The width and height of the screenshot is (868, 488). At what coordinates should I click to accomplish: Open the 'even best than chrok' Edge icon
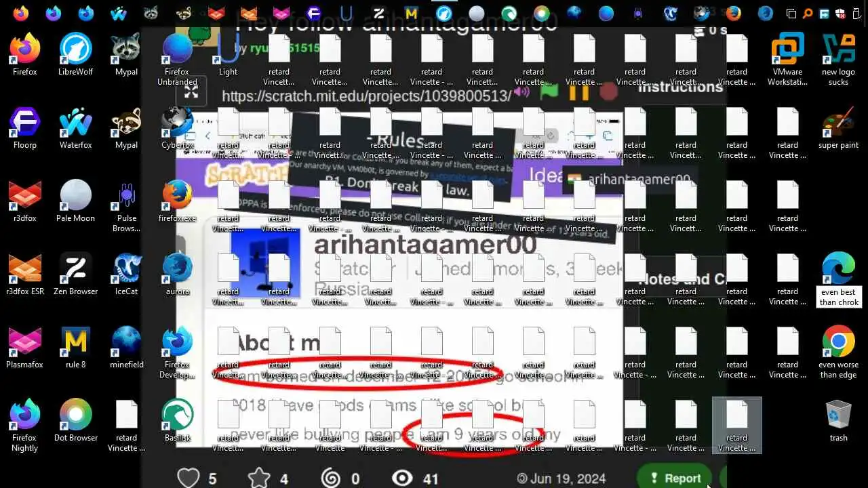tap(838, 278)
